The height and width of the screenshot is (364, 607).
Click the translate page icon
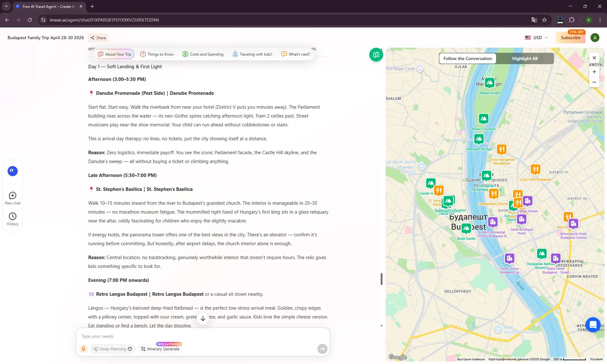point(534,20)
